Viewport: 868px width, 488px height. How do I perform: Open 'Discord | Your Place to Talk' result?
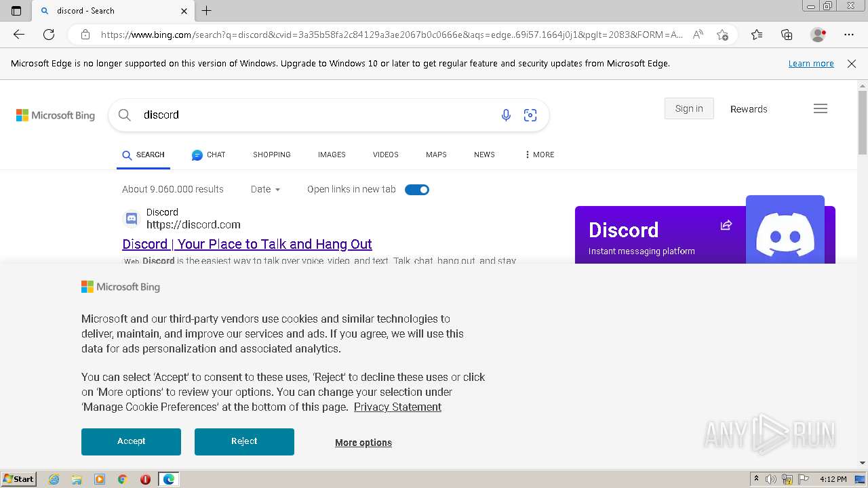click(247, 244)
